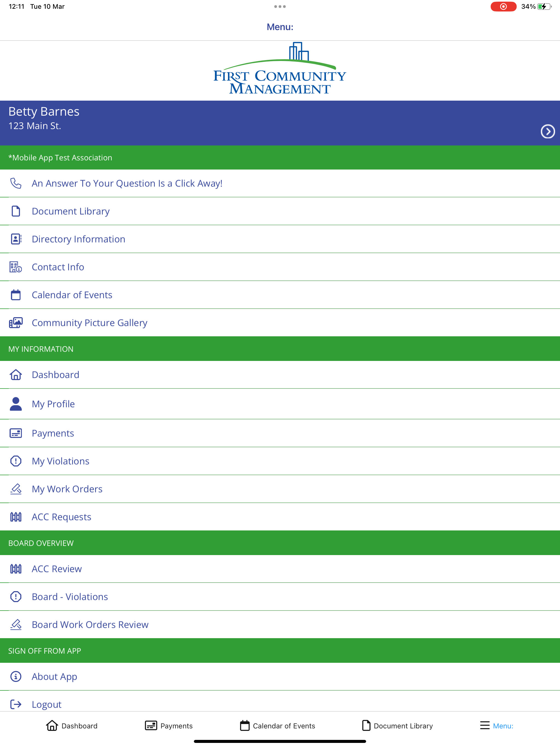Open the Dashboard tab in bottom bar

72,726
